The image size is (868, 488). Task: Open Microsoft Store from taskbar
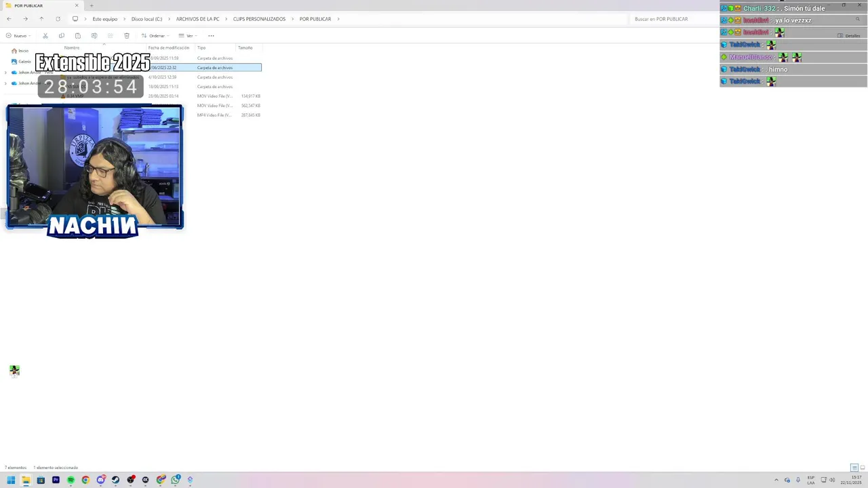pos(41,480)
